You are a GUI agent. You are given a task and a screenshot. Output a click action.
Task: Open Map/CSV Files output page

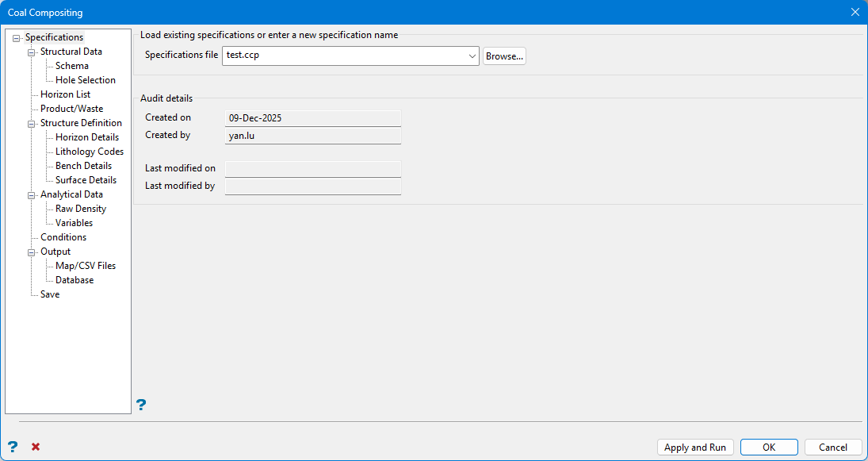coord(85,266)
